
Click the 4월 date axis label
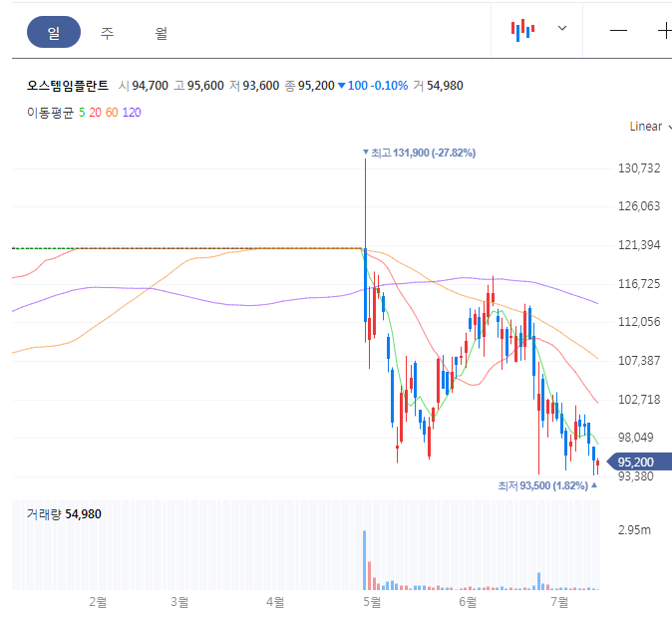coord(275,602)
